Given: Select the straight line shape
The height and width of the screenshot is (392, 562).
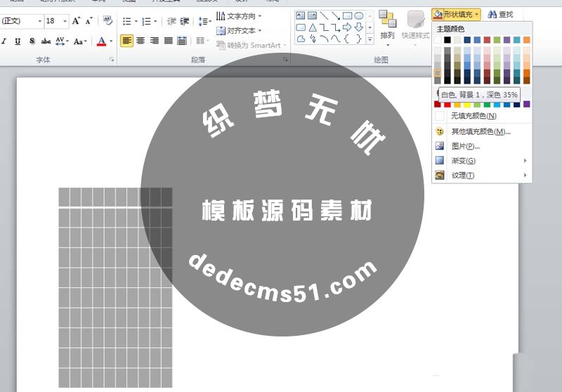Looking at the screenshot, I should (x=324, y=15).
